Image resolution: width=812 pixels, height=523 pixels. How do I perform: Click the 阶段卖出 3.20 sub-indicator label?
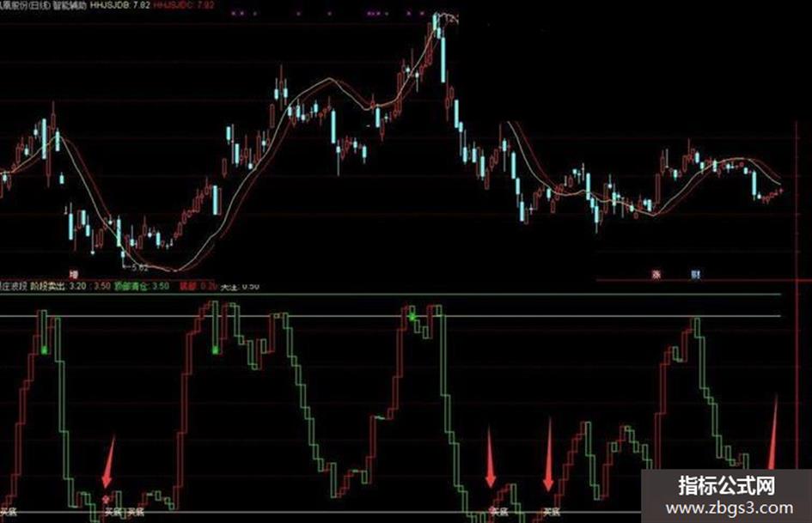pyautogui.click(x=58, y=286)
